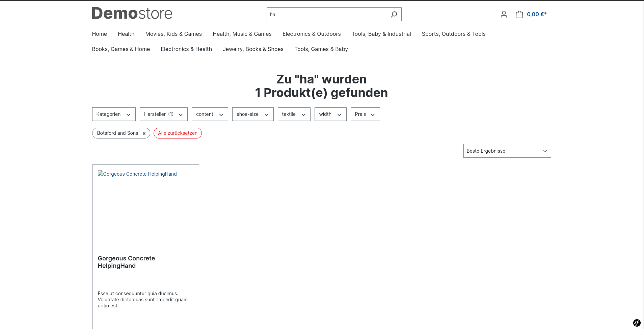The height and width of the screenshot is (329, 644).
Task: Open Movies, Kids & Games category
Action: [x=173, y=34]
